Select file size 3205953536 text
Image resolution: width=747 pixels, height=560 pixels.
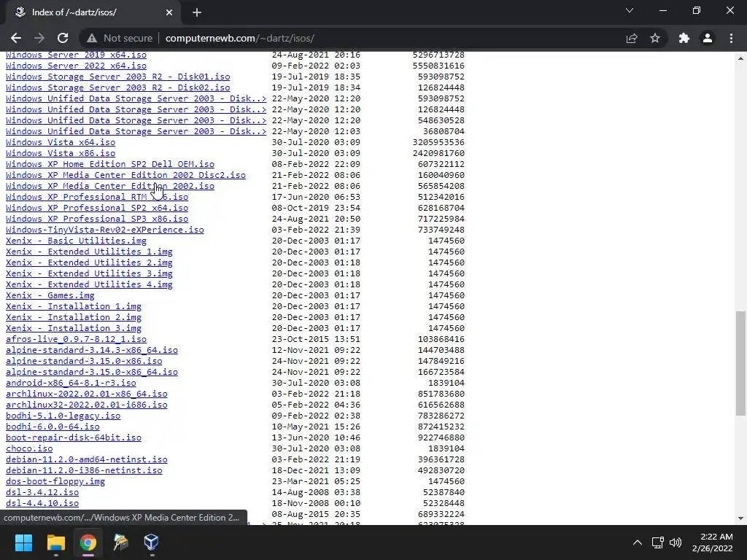click(438, 142)
